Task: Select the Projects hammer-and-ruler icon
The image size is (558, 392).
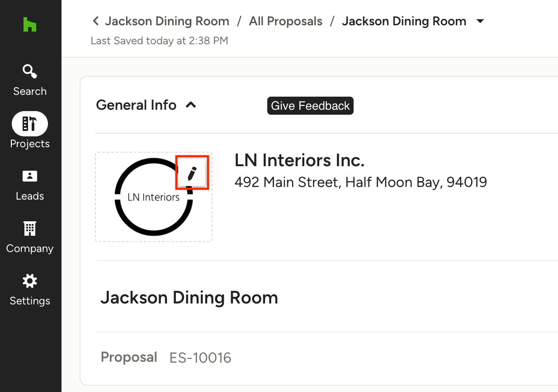Action: [30, 124]
